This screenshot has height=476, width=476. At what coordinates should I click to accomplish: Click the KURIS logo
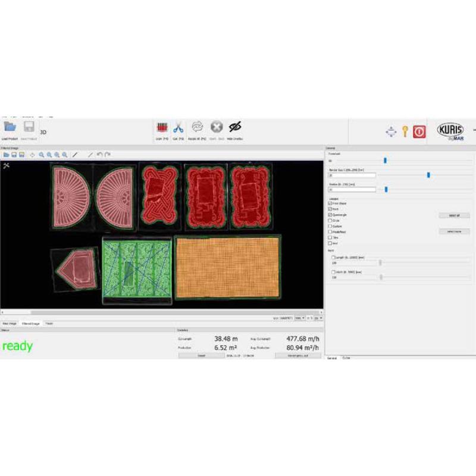[450, 131]
